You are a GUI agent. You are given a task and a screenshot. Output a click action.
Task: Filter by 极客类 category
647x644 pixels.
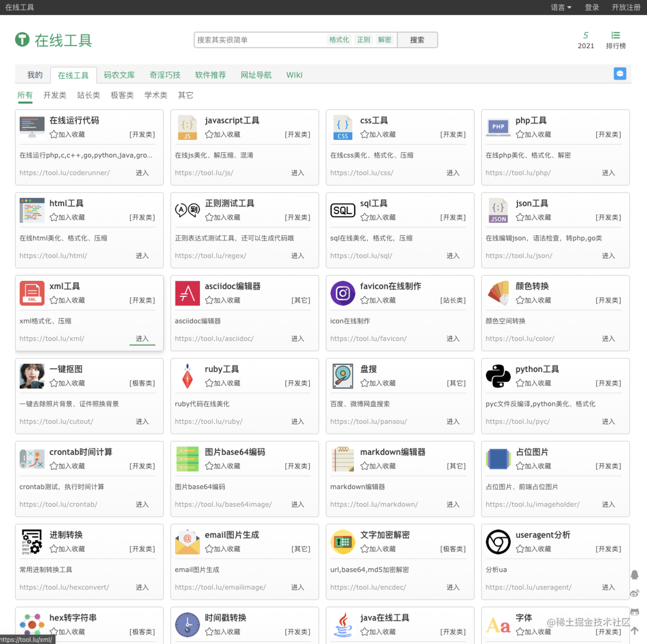tap(122, 96)
